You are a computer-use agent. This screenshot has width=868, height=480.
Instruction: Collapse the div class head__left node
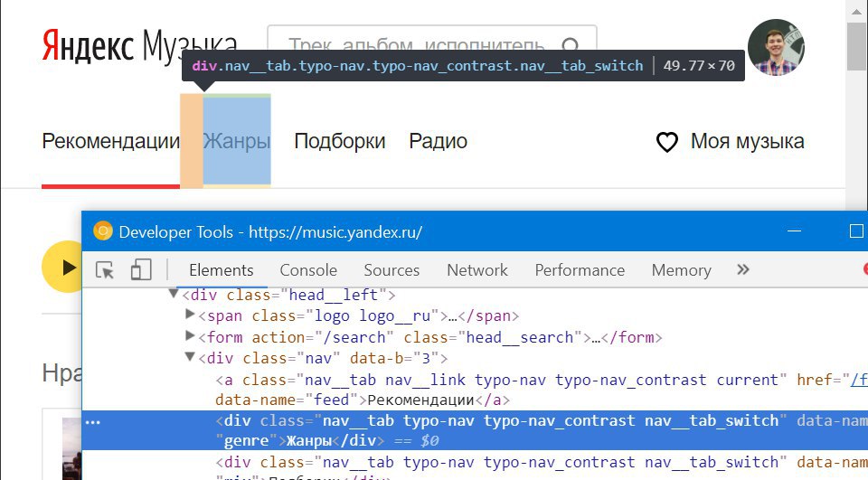(x=174, y=294)
